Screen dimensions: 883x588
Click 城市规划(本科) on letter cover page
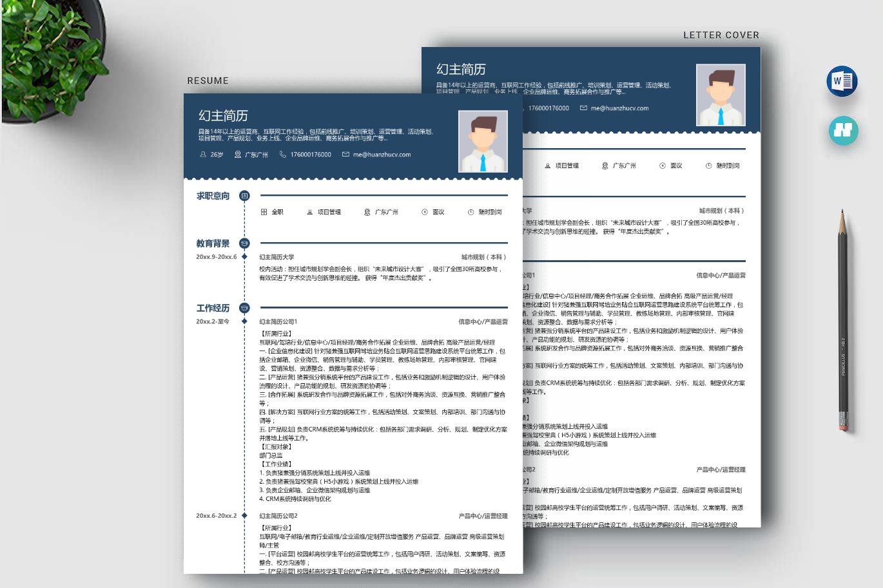coord(722,211)
